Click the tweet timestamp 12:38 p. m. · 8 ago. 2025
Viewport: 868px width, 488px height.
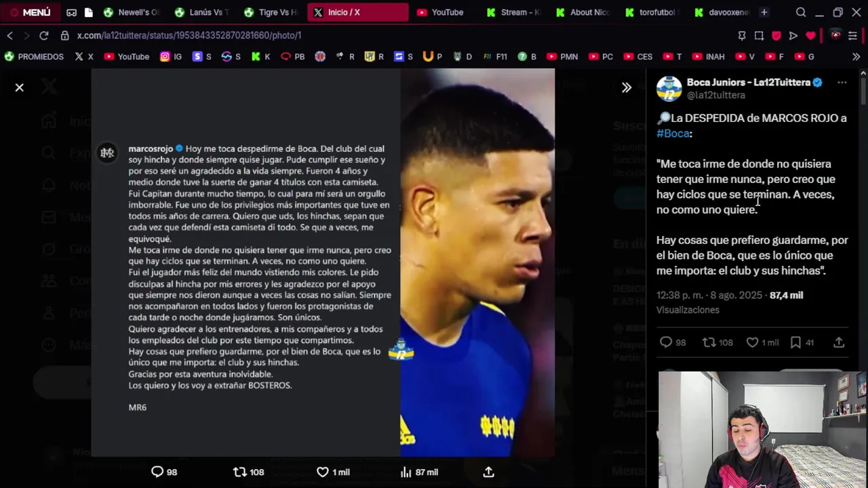pos(709,296)
